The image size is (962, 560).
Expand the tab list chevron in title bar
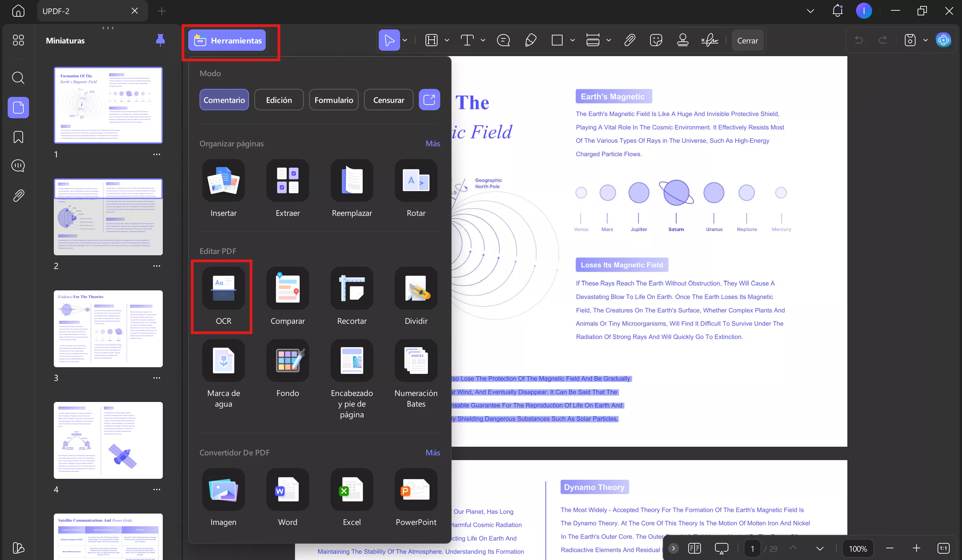coord(811,11)
